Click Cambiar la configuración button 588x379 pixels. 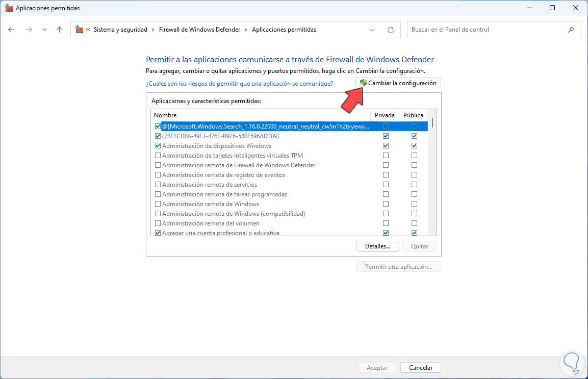tap(398, 83)
